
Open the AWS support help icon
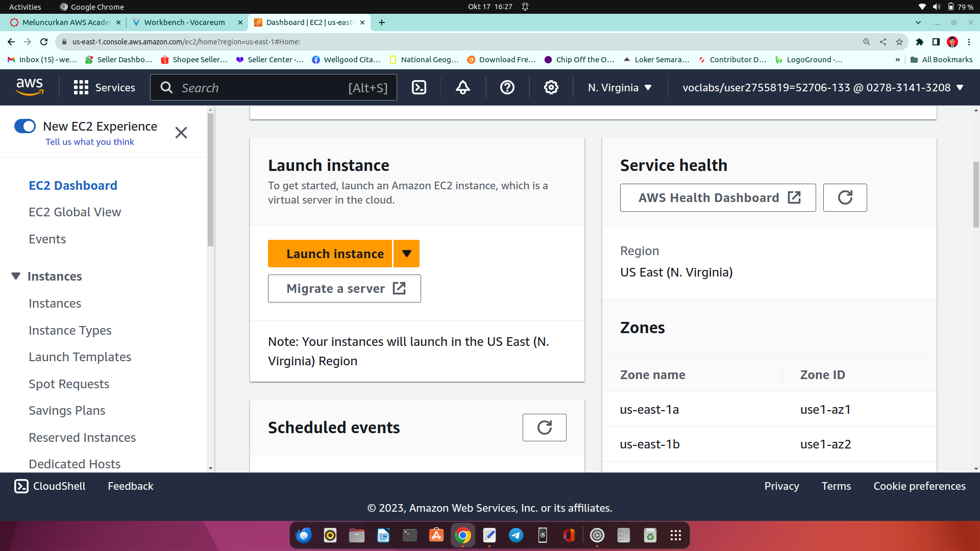(x=507, y=87)
